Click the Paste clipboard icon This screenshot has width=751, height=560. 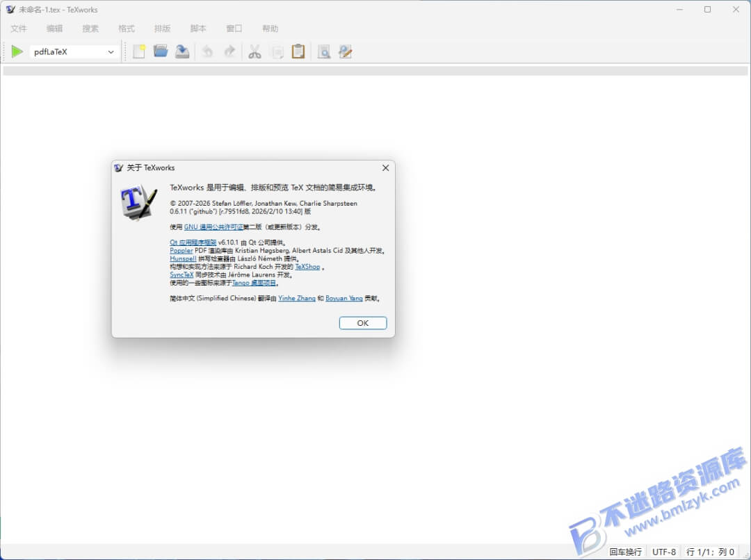click(x=298, y=51)
